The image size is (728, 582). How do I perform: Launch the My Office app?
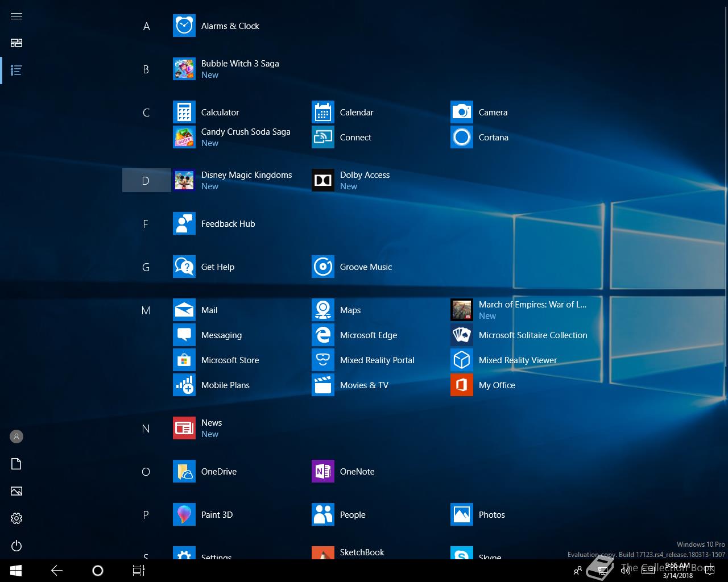point(518,385)
